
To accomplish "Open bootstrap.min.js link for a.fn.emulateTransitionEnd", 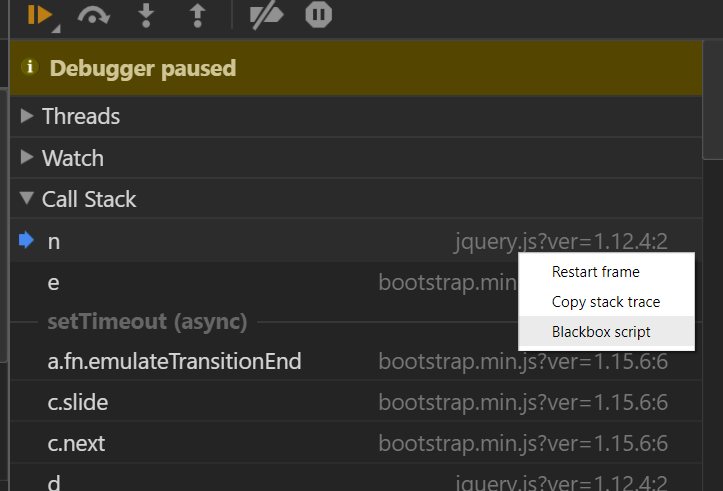I will pos(523,361).
